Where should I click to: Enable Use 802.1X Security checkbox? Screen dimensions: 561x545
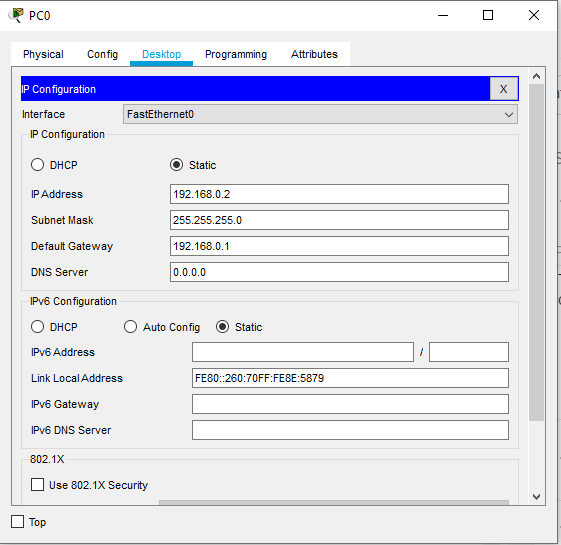click(38, 485)
